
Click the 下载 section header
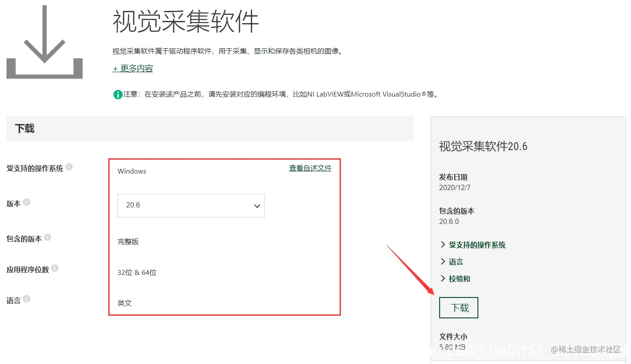click(x=210, y=129)
